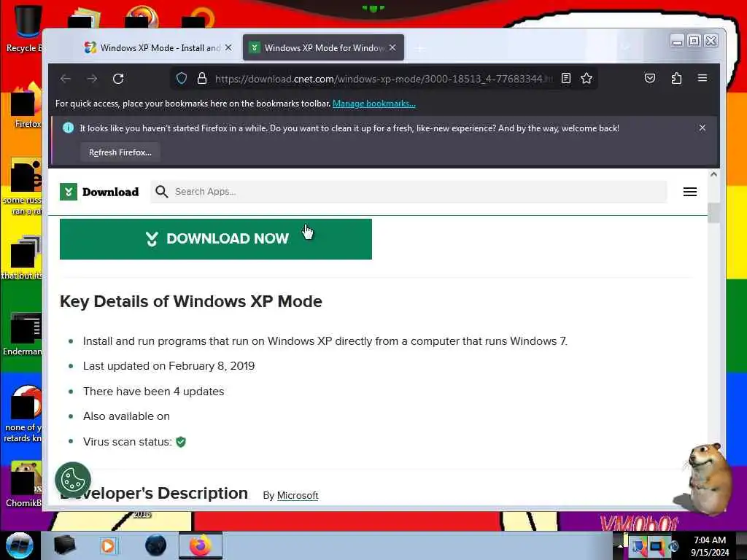Open the tracking protection shield icon
The height and width of the screenshot is (560, 747).
point(182,79)
